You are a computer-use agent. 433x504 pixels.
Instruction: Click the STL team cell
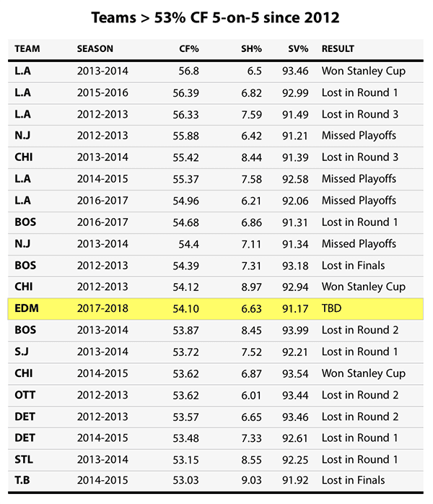24,460
